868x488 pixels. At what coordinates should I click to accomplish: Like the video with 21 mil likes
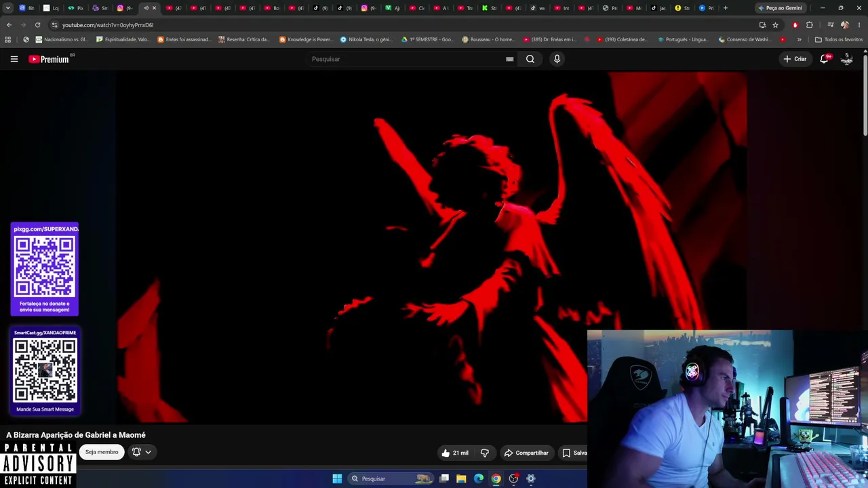[x=454, y=453]
